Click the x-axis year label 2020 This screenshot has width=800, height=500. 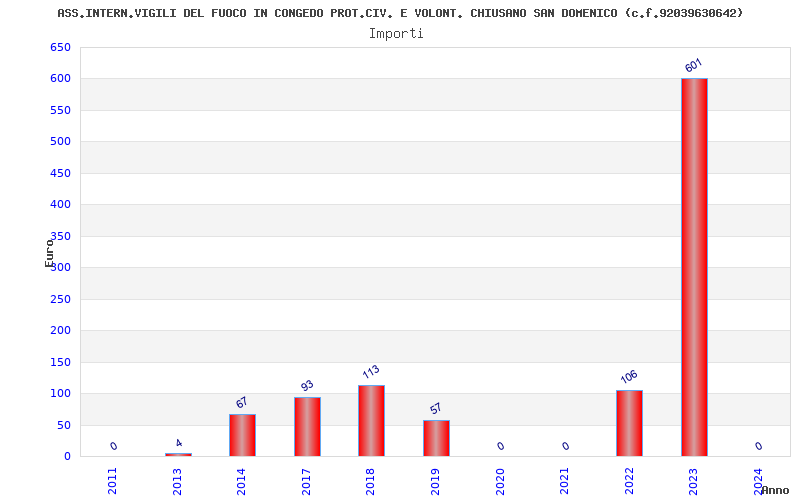[x=500, y=481]
